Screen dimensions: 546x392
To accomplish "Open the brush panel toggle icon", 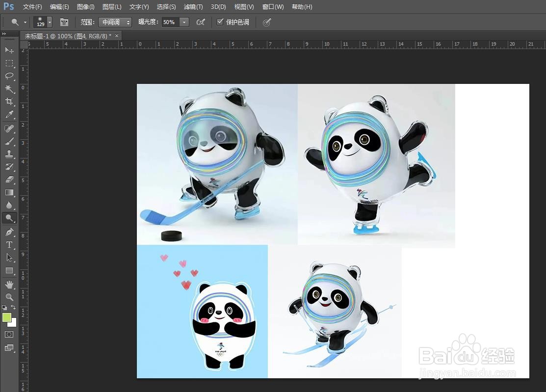I will point(64,22).
